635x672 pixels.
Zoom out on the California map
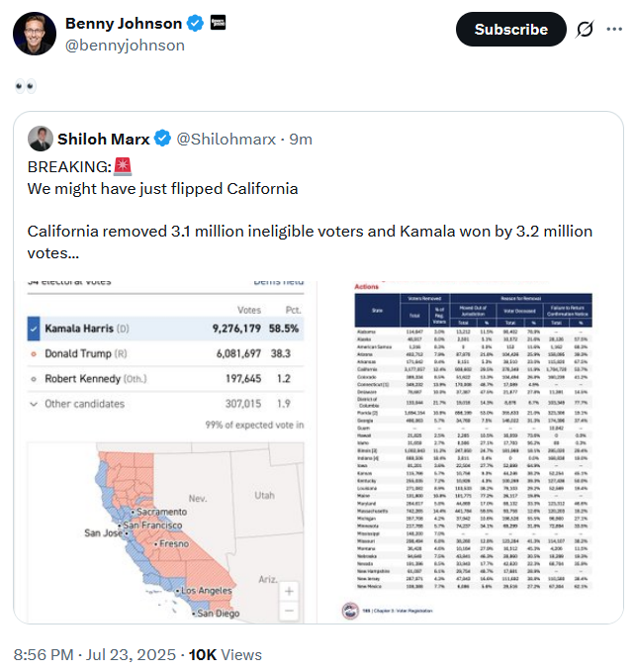(x=289, y=611)
